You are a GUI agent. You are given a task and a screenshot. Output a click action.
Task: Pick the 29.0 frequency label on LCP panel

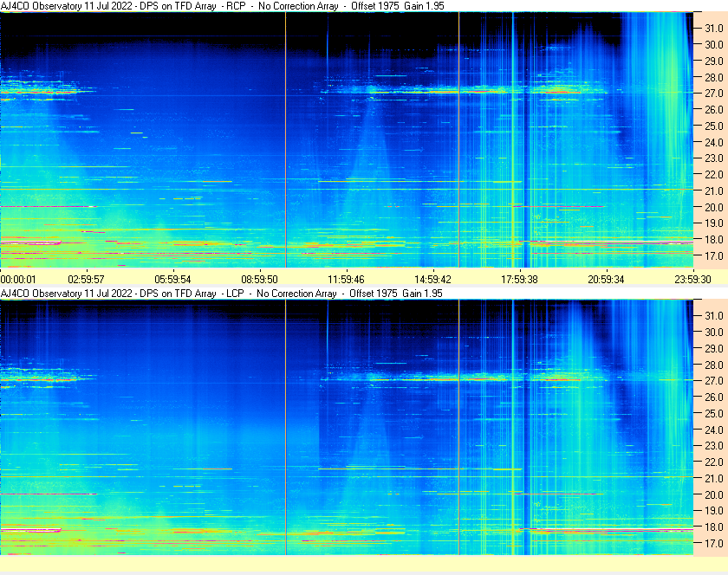[714, 348]
